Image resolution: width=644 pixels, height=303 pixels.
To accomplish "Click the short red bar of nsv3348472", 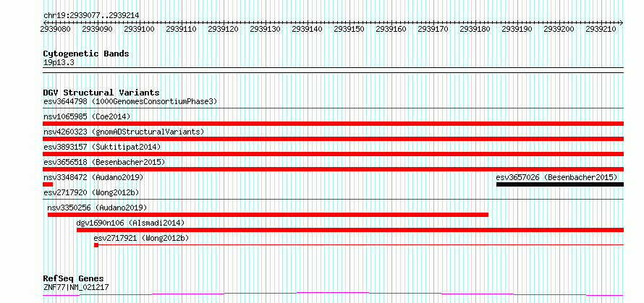I will coord(48,184).
